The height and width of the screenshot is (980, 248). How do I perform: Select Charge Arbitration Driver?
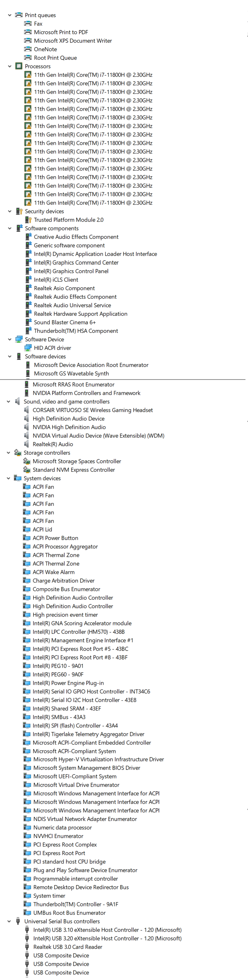63,581
